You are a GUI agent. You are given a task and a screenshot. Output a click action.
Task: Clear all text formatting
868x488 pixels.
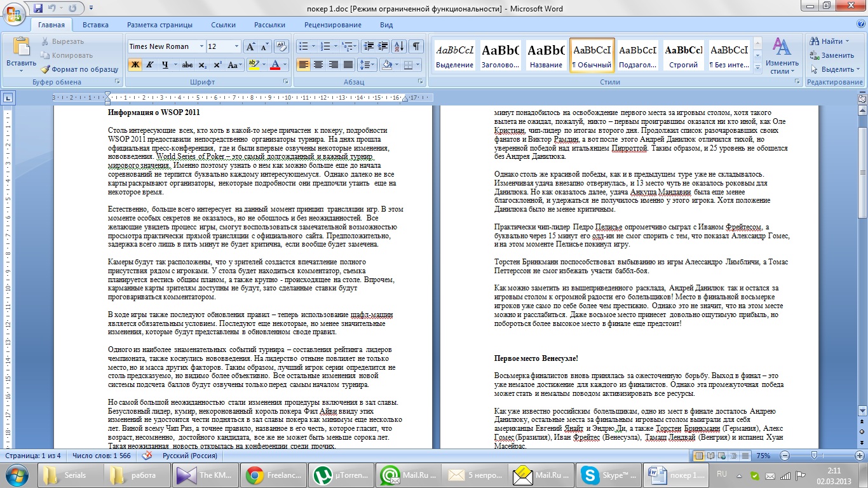coord(283,46)
